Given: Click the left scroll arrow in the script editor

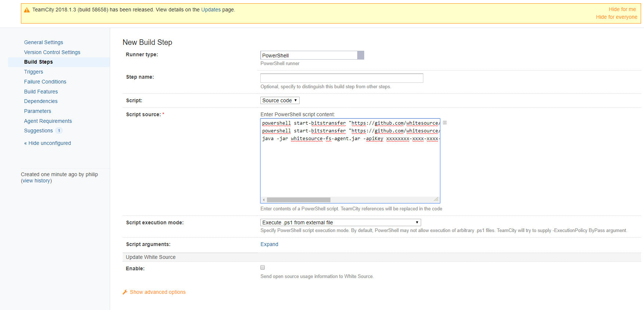Looking at the screenshot, I should (x=264, y=200).
